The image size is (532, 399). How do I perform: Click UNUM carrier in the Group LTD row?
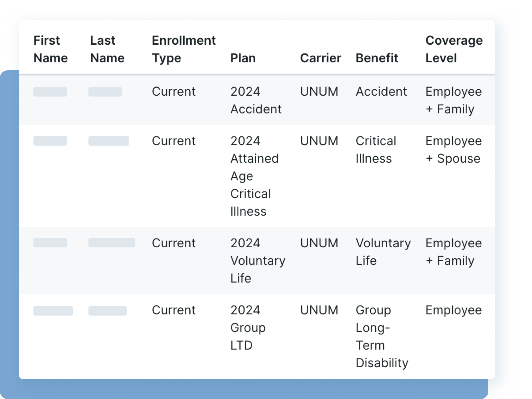319,310
